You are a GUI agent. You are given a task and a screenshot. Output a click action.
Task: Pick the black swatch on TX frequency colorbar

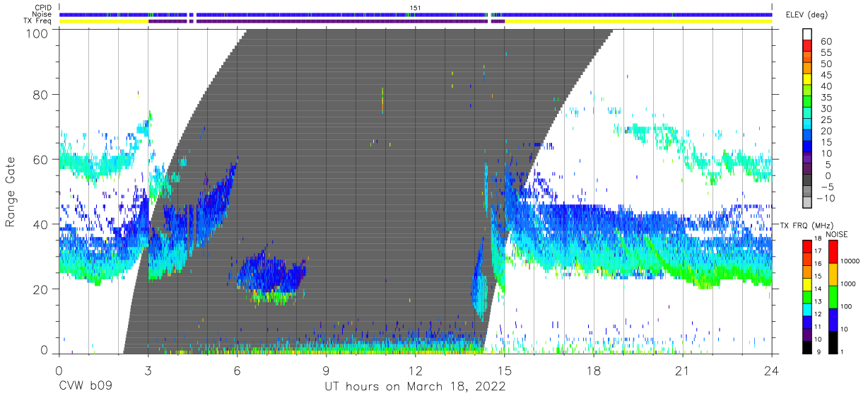[x=807, y=347]
